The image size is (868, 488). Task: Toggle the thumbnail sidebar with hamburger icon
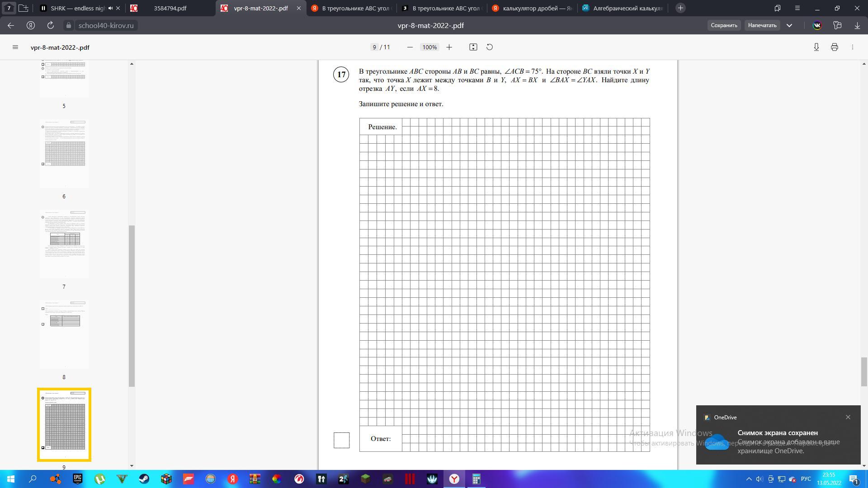(x=15, y=47)
